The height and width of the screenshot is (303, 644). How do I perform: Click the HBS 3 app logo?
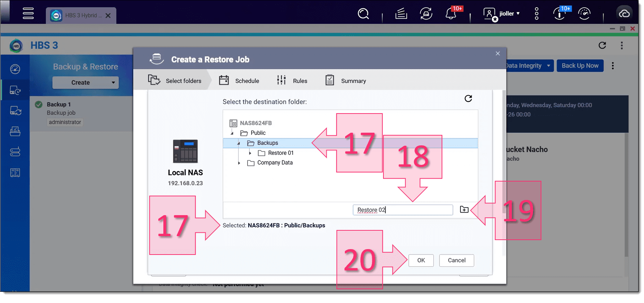[x=16, y=46]
